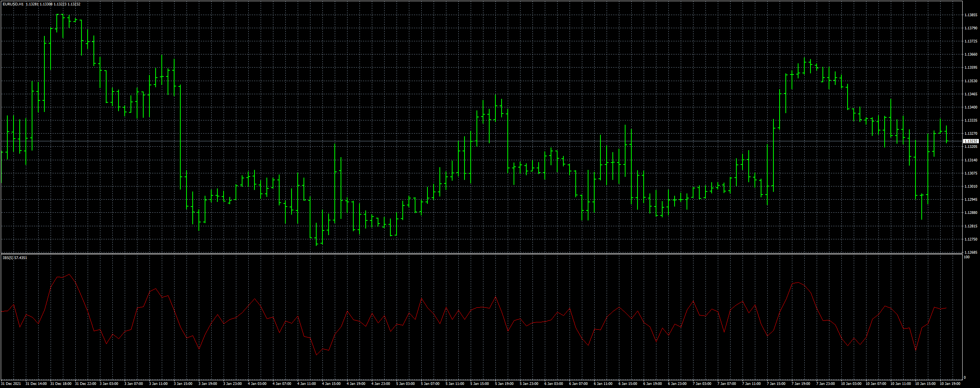Click the 6 Jan 07:00 time label
This screenshot has height=388, width=980.
578,384
